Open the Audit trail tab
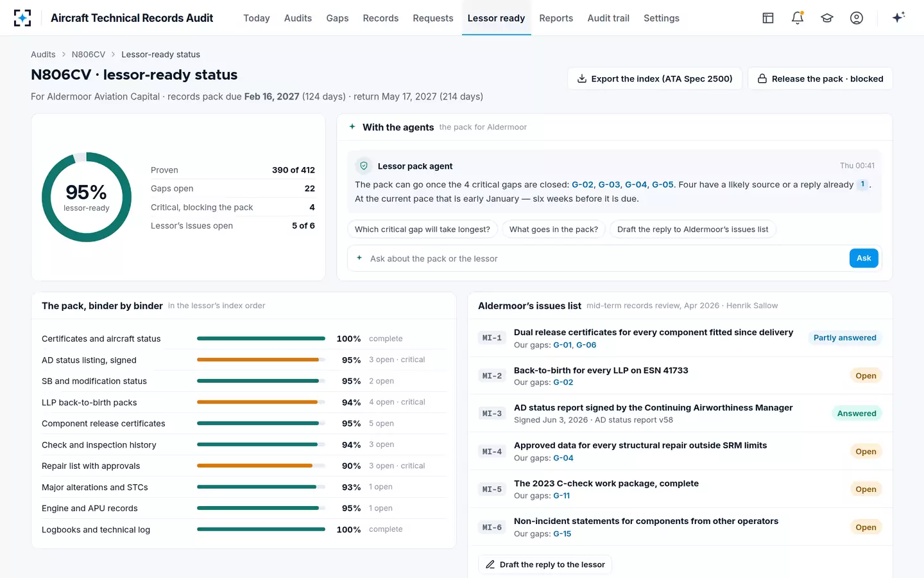The height and width of the screenshot is (578, 924). 608,18
